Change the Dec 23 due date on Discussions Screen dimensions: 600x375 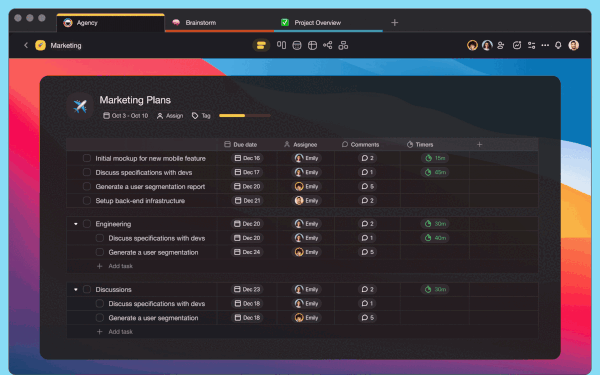247,289
